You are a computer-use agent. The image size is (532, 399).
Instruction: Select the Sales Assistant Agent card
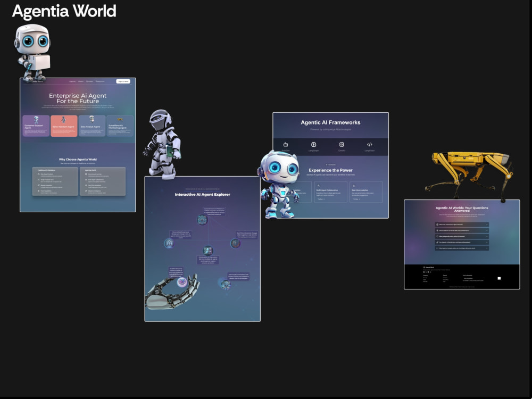coord(64,126)
